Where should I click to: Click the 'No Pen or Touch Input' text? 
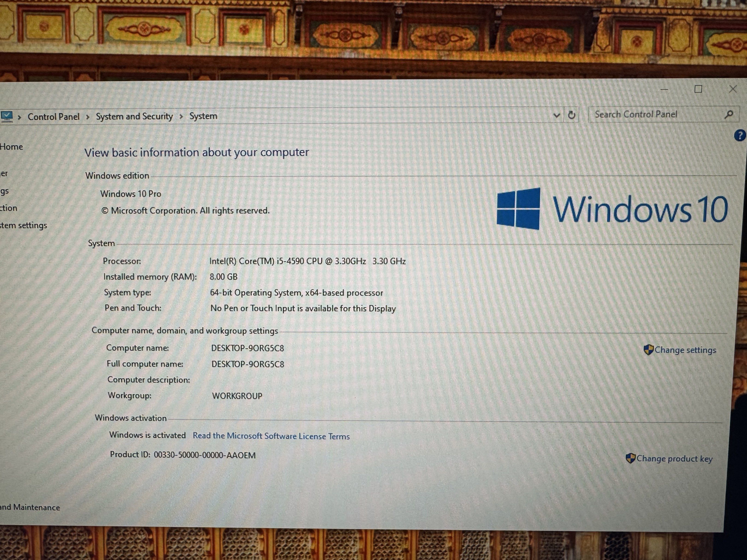tap(303, 308)
